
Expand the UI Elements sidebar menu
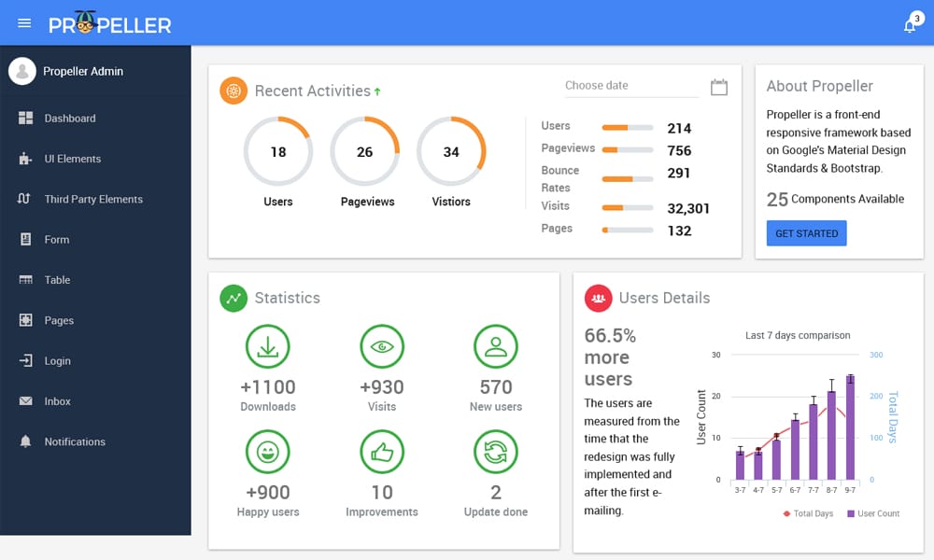coord(72,159)
